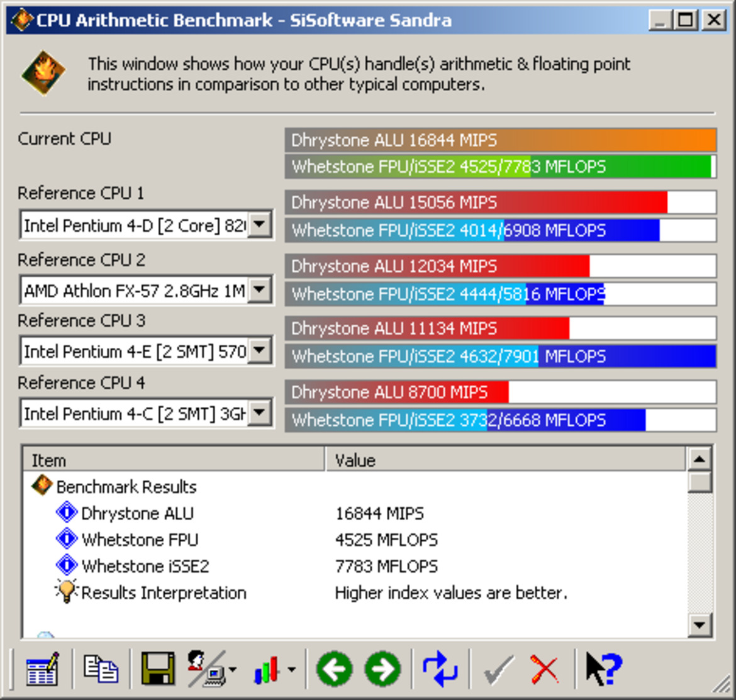The height and width of the screenshot is (700, 736).
Task: Activate the context help cursor icon
Action: (604, 669)
